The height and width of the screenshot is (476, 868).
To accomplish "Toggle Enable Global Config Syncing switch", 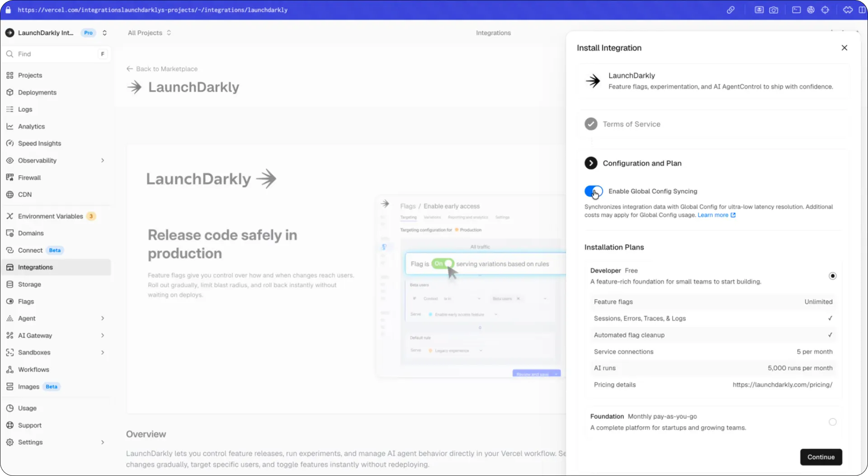I will coord(594,191).
